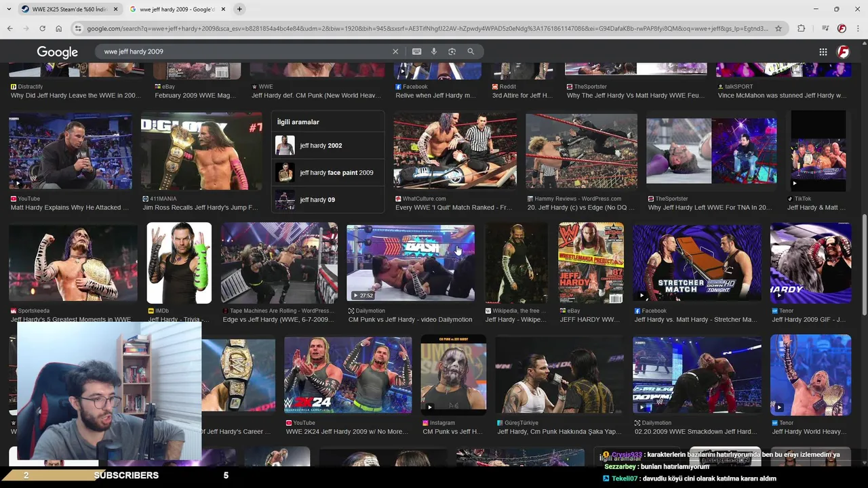Click the magnifier search icon

[471, 52]
